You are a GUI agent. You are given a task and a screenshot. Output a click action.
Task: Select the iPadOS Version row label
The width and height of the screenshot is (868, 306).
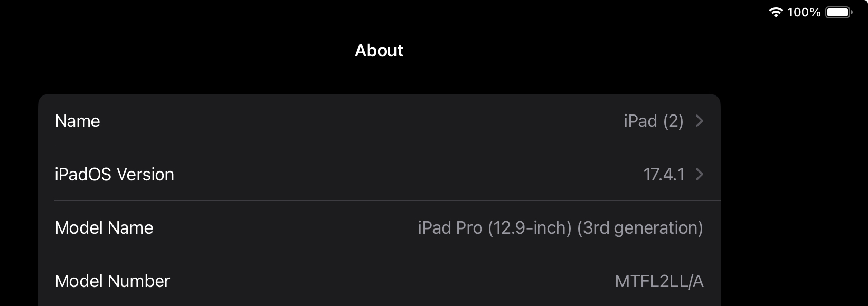(x=114, y=174)
